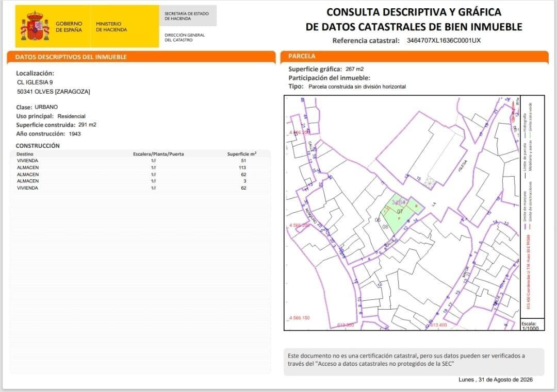Click the "MINISTERIO DE HACIENDA" text
Image resolution: width=557 pixels, height=392 pixels.
111,27
